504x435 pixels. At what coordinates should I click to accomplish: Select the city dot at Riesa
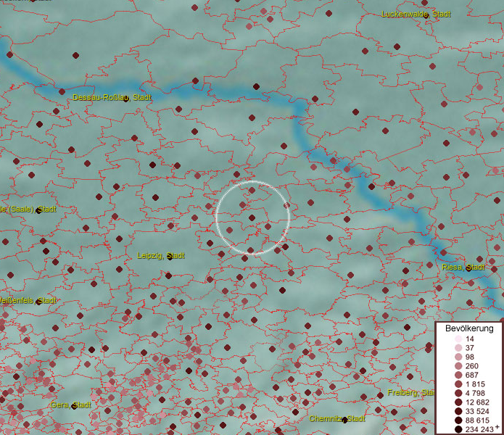(x=469, y=268)
